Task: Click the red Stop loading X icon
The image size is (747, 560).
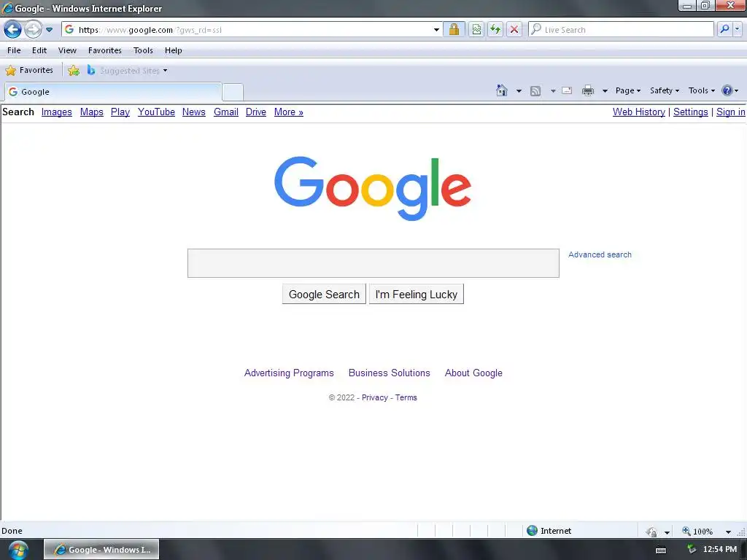Action: click(514, 29)
